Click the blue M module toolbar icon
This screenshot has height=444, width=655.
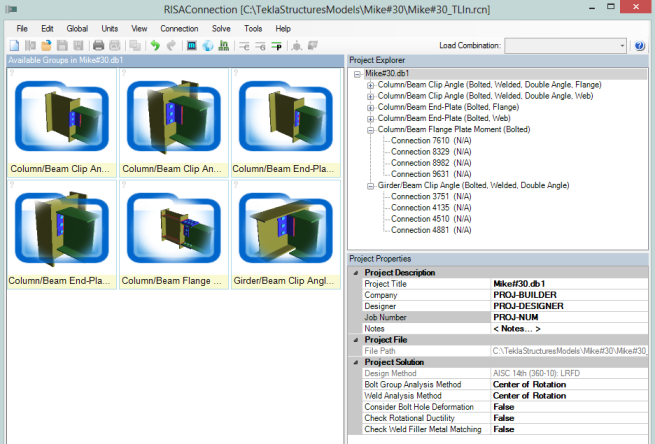point(191,46)
